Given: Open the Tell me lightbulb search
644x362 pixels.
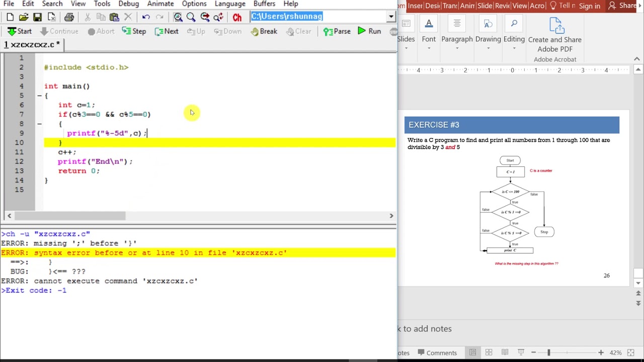Looking at the screenshot, I should 561,6.
